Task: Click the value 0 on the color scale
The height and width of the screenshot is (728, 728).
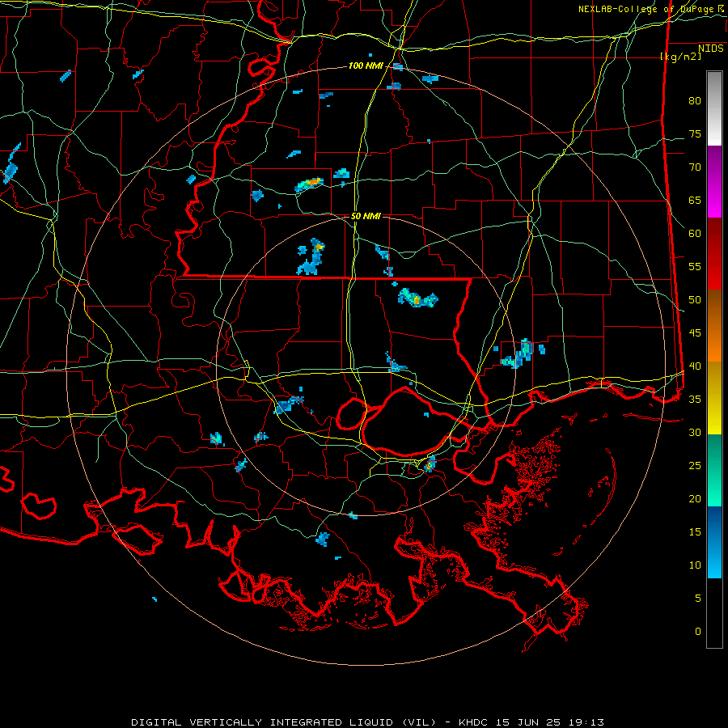Action: 698,632
